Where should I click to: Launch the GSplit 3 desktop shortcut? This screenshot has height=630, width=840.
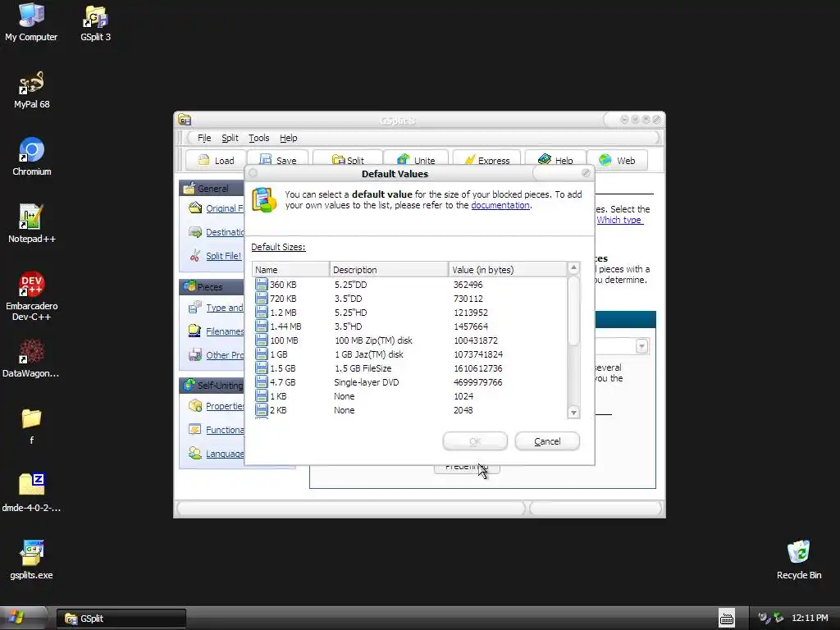point(95,22)
